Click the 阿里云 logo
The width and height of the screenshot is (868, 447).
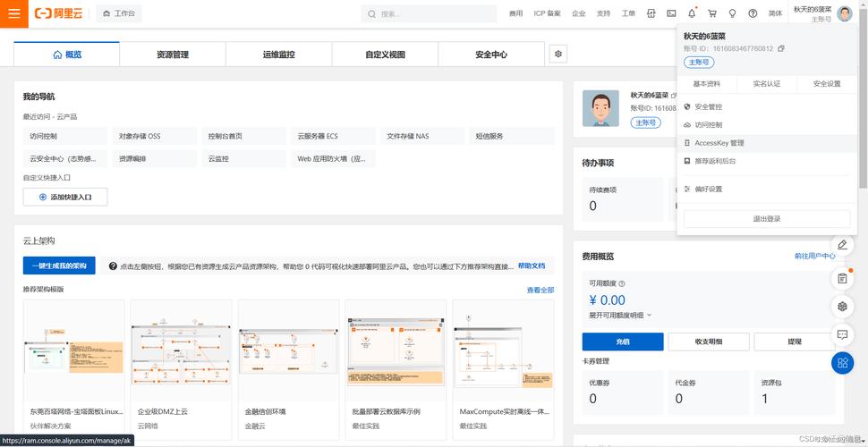pyautogui.click(x=58, y=13)
